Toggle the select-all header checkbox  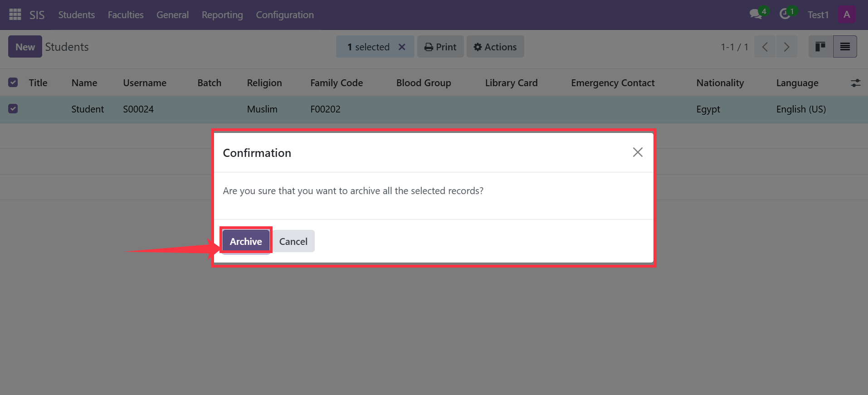(13, 83)
